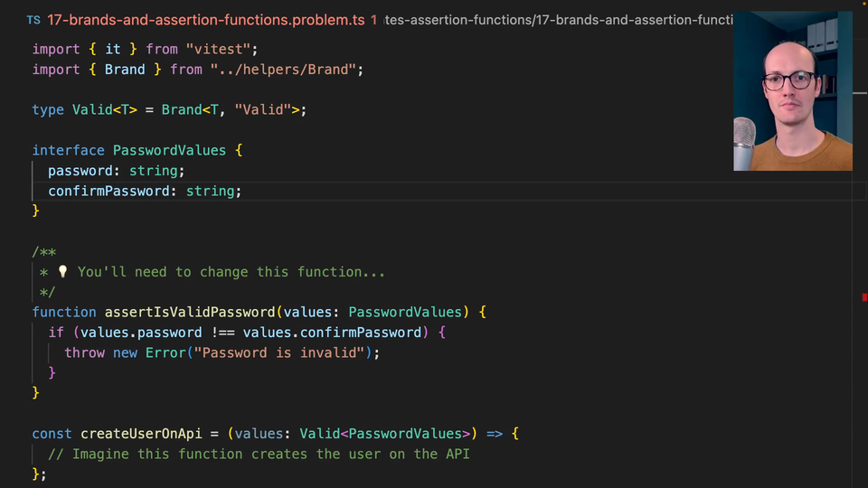Click the "Imagine this function" comment line
868x488 pixels.
coord(259,454)
